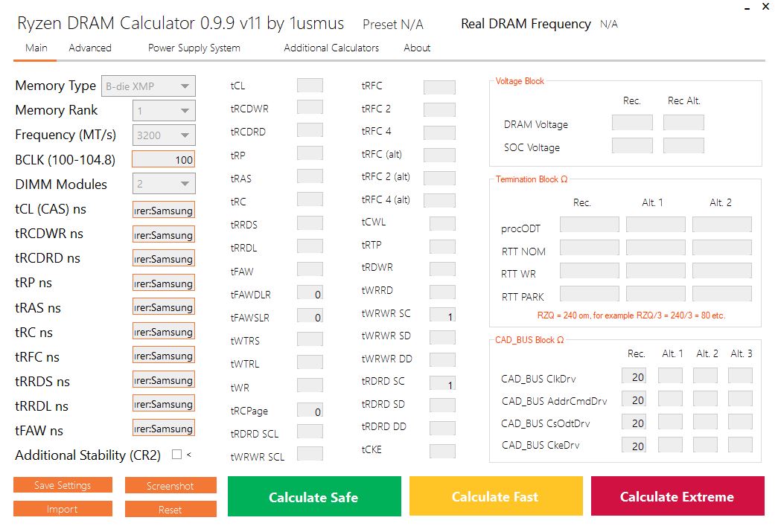Image resolution: width=778 pixels, height=532 pixels.
Task: Click the Reset button
Action: [170, 510]
